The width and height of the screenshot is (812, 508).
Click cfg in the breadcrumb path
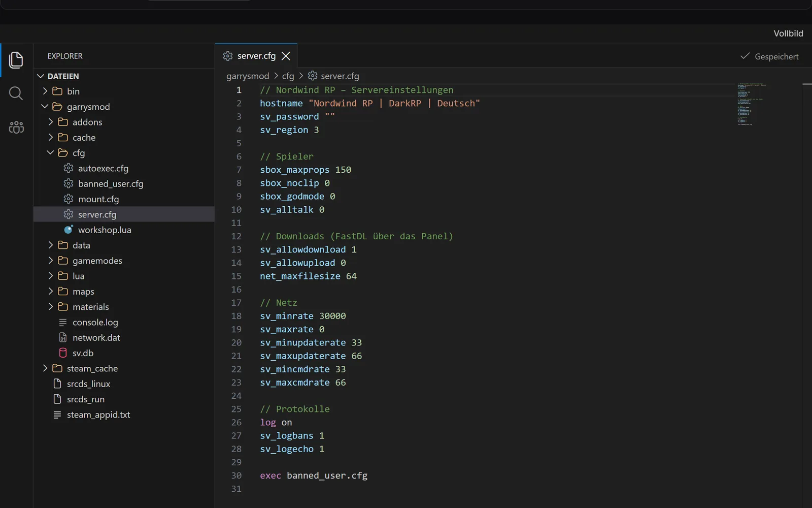[x=288, y=76]
